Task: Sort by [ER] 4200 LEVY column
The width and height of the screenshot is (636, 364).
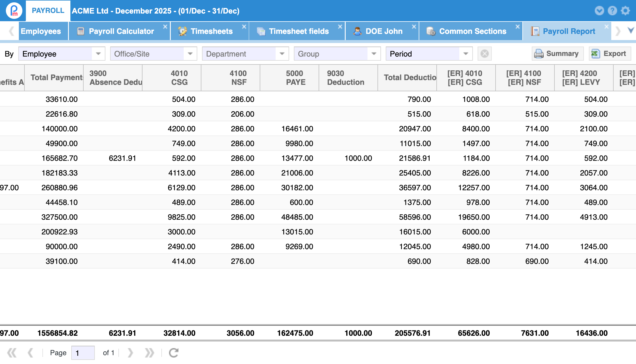Action: coord(584,78)
